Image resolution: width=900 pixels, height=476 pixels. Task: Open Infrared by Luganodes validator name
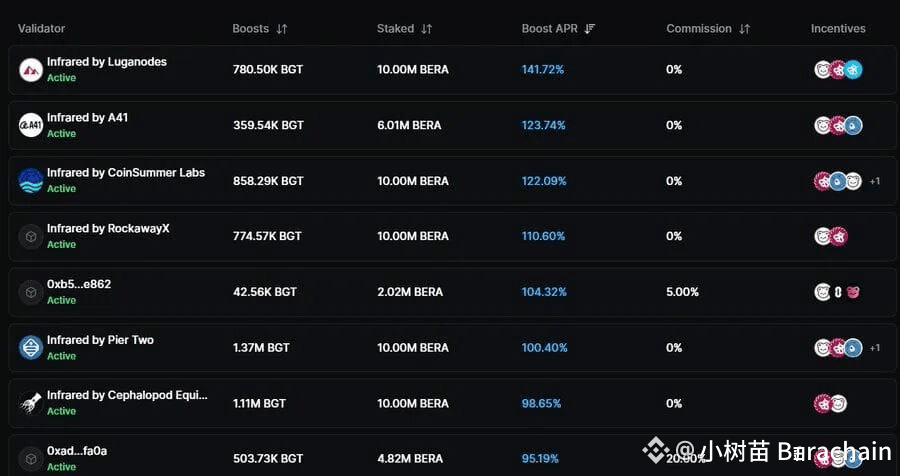107,62
